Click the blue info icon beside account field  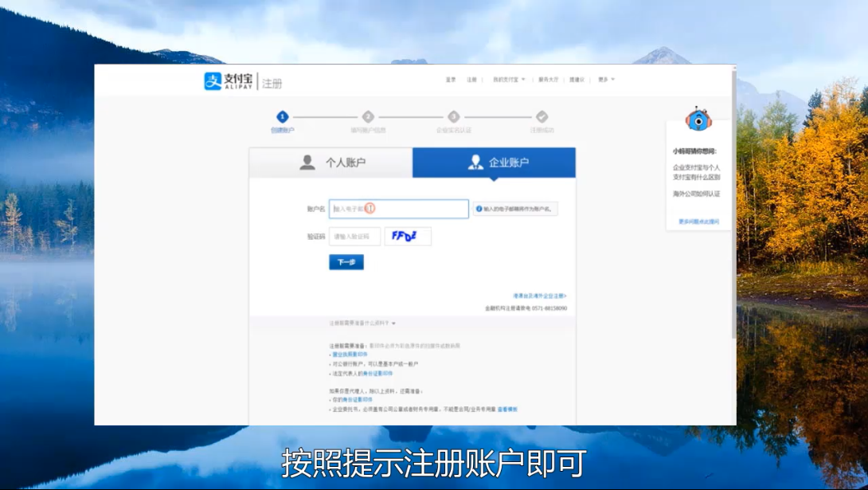pos(479,209)
